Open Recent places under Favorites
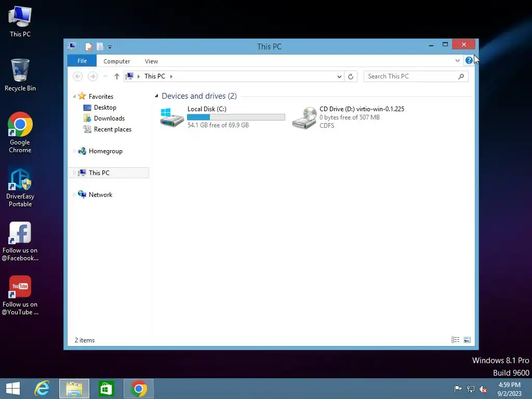Screen dimensions: 532x399 (x=113, y=129)
